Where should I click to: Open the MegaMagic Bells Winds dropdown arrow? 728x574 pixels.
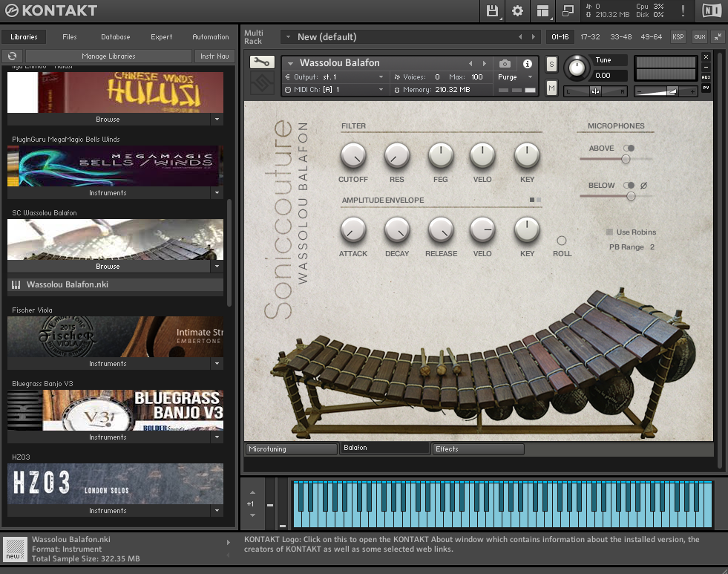pyautogui.click(x=217, y=193)
